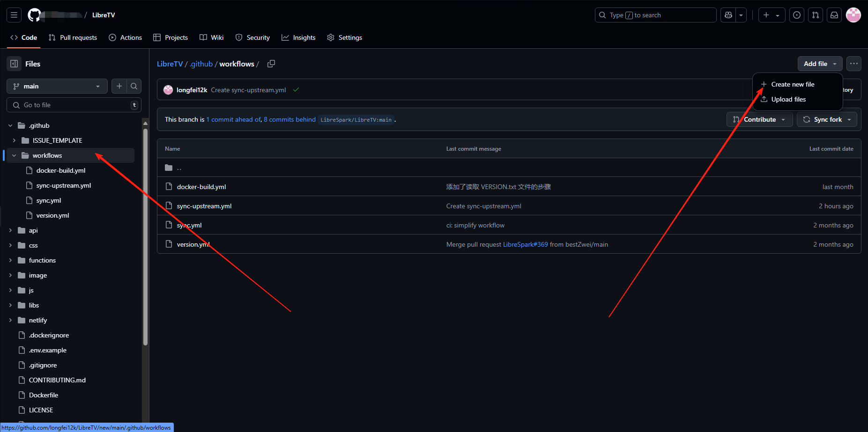Select Create new file from menu
Image resolution: width=868 pixels, height=432 pixels.
coord(797,84)
